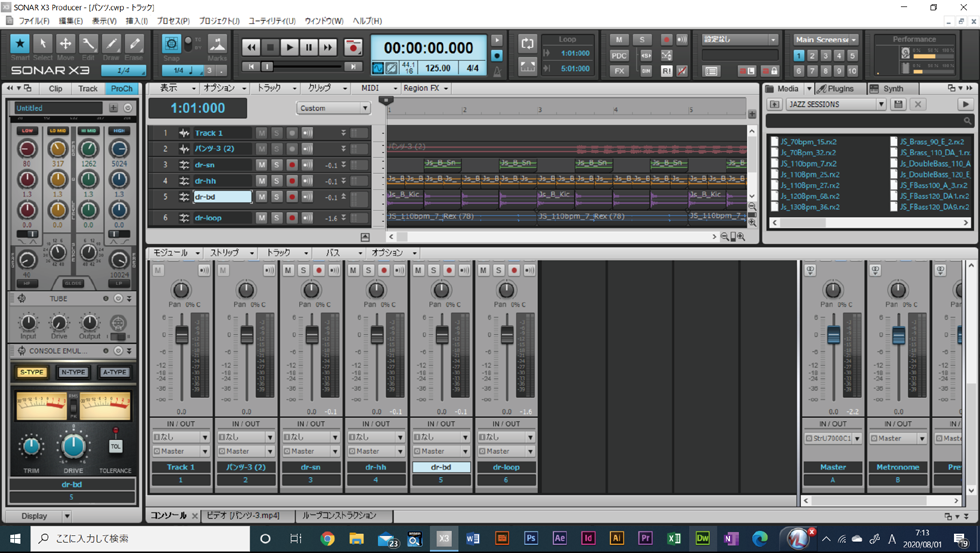Image resolution: width=980 pixels, height=553 pixels.
Task: Open Track 1 strip output Master dropdown
Action: point(181,451)
